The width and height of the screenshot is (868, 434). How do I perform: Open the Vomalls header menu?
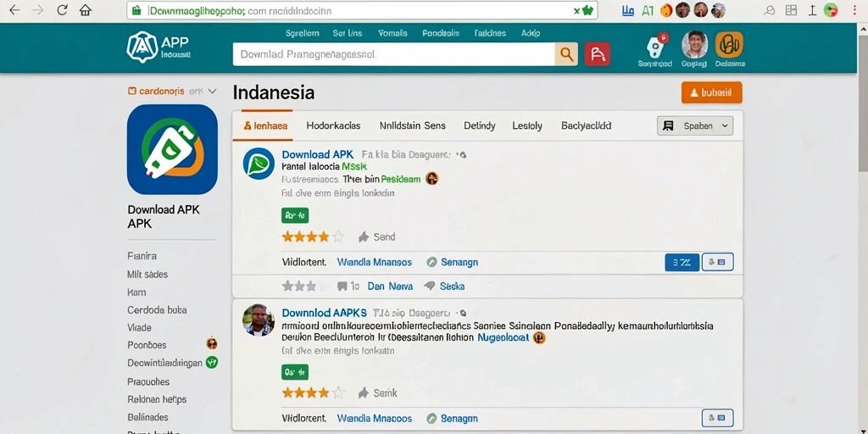coord(392,33)
